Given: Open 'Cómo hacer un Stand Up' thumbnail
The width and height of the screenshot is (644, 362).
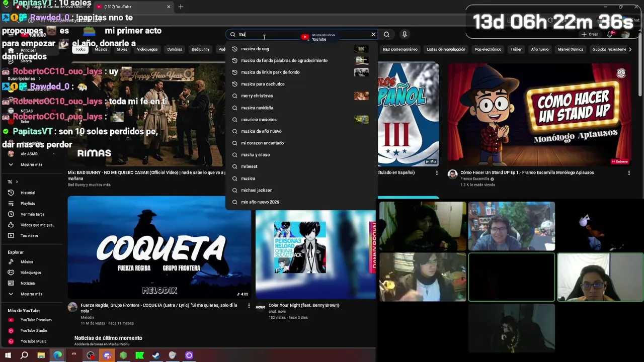Looking at the screenshot, I should [539, 115].
